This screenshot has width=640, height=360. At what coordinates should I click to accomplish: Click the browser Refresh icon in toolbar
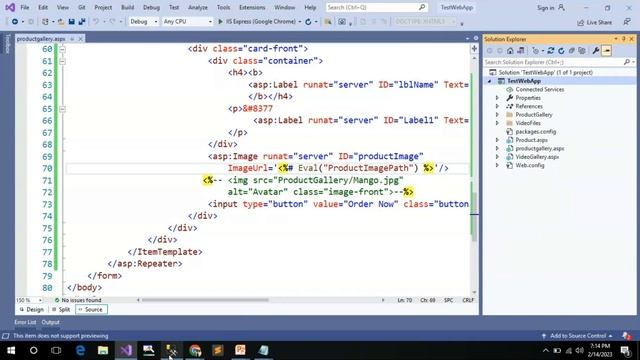point(308,22)
